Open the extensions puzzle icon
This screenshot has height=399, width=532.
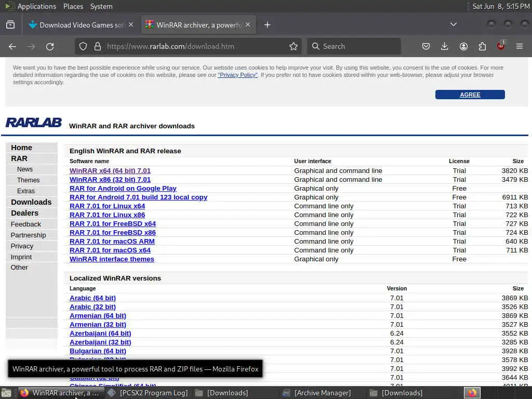tap(482, 46)
